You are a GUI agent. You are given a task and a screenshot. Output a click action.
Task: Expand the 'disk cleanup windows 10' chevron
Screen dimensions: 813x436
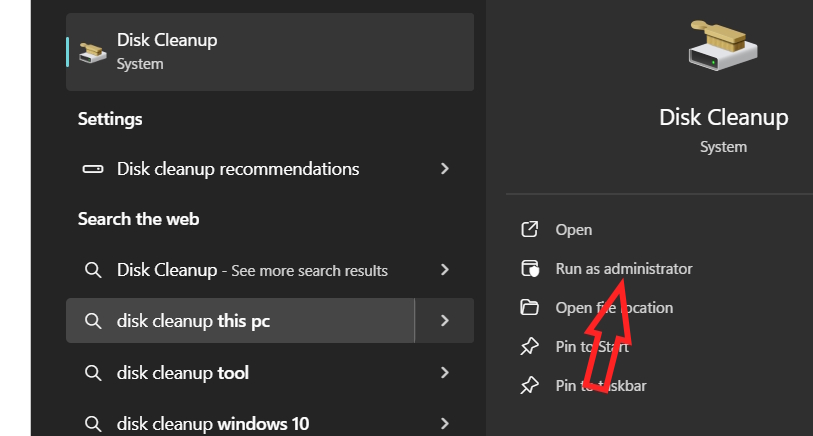click(445, 423)
